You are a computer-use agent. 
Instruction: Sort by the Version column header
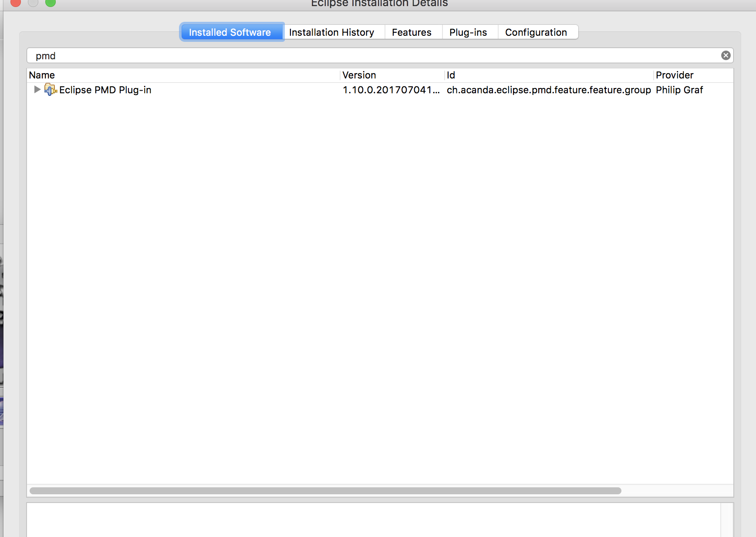[359, 75]
